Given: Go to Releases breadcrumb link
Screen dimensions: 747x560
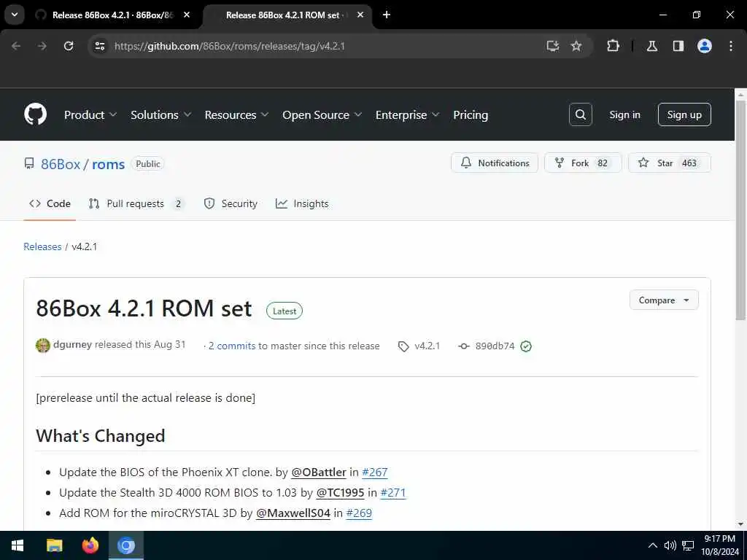Looking at the screenshot, I should [42, 246].
